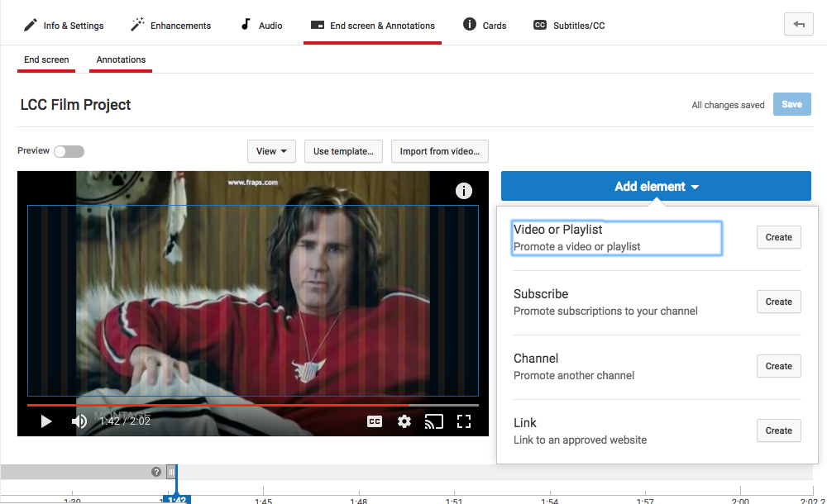Click Use template button
This screenshot has width=827, height=504.
pyautogui.click(x=343, y=151)
